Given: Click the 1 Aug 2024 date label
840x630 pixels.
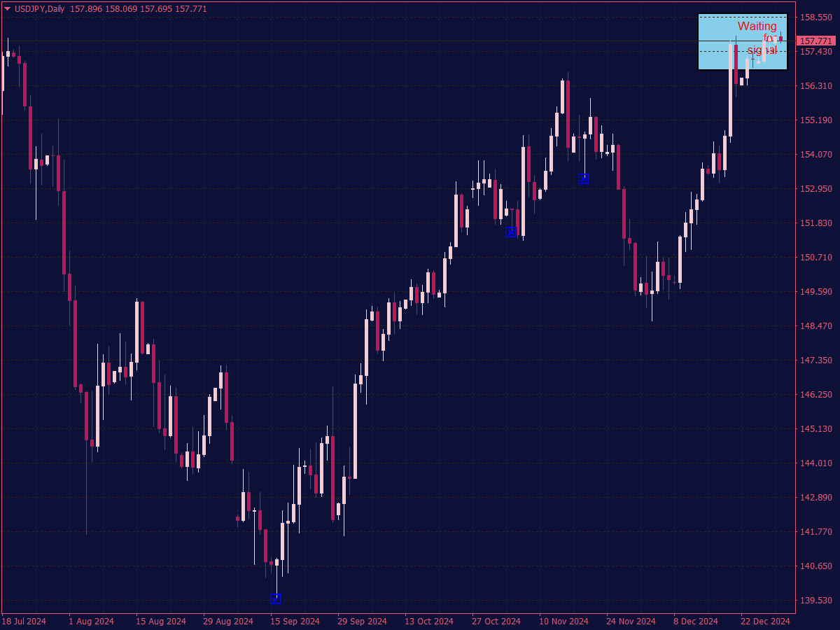Looking at the screenshot, I should coord(92,621).
